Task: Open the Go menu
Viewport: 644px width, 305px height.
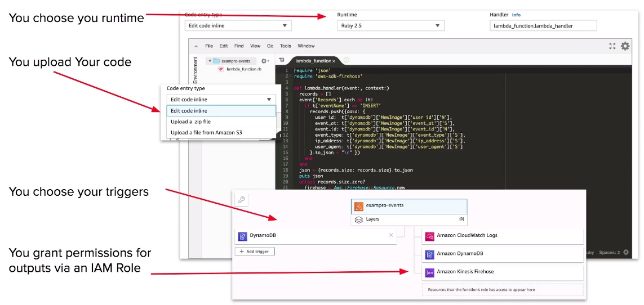Action: coord(270,46)
